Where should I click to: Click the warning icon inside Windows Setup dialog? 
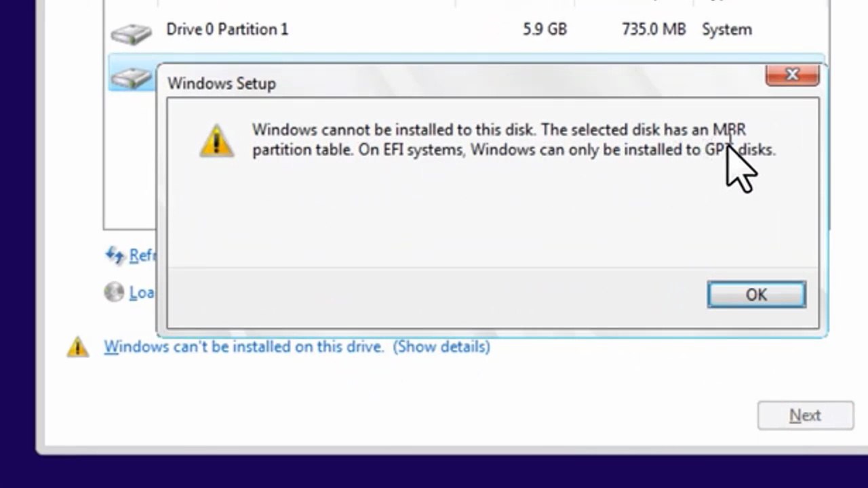(216, 140)
